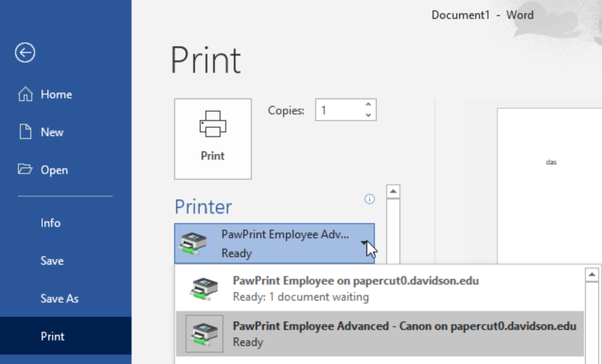Expand the selected printer dropdown arrow
Screen dimensions: 602x364
click(x=364, y=243)
